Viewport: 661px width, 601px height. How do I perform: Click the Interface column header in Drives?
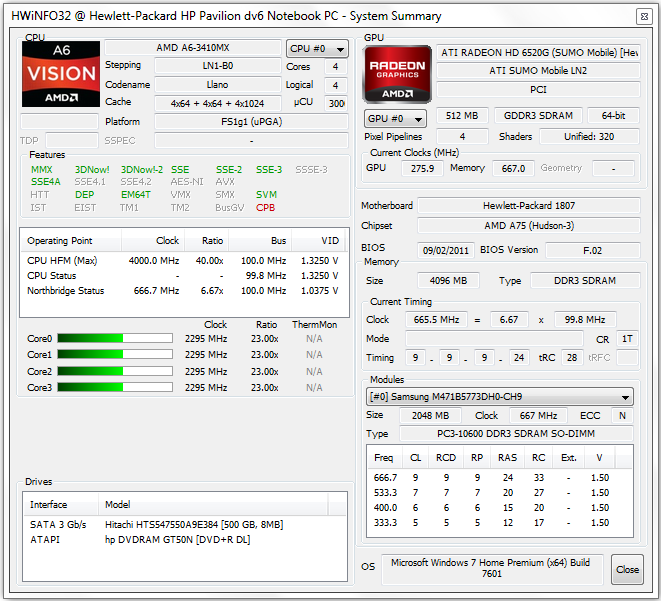coord(61,504)
